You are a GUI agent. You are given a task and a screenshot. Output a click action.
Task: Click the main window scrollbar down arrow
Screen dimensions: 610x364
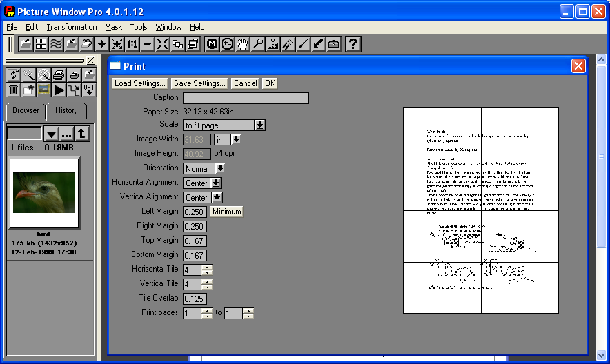click(x=602, y=355)
